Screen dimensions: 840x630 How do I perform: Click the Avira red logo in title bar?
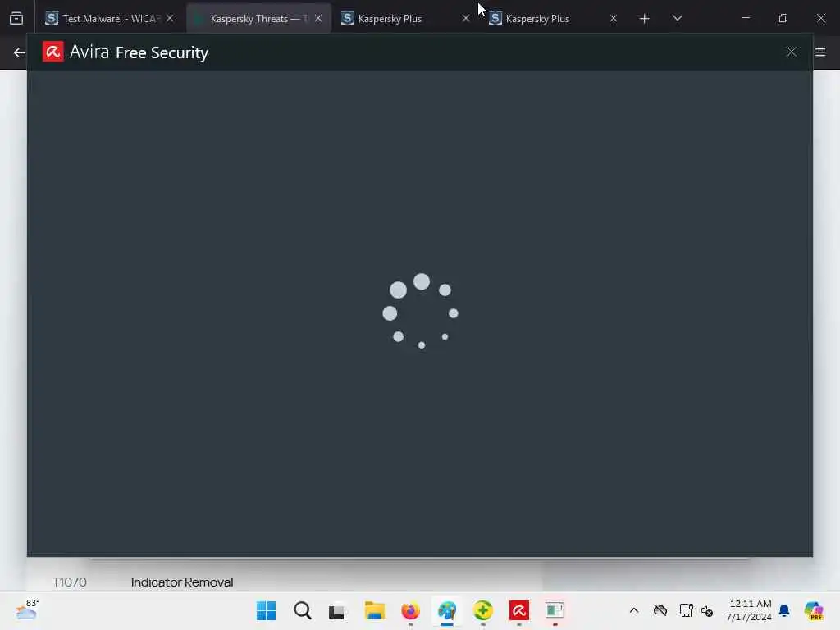tap(53, 52)
